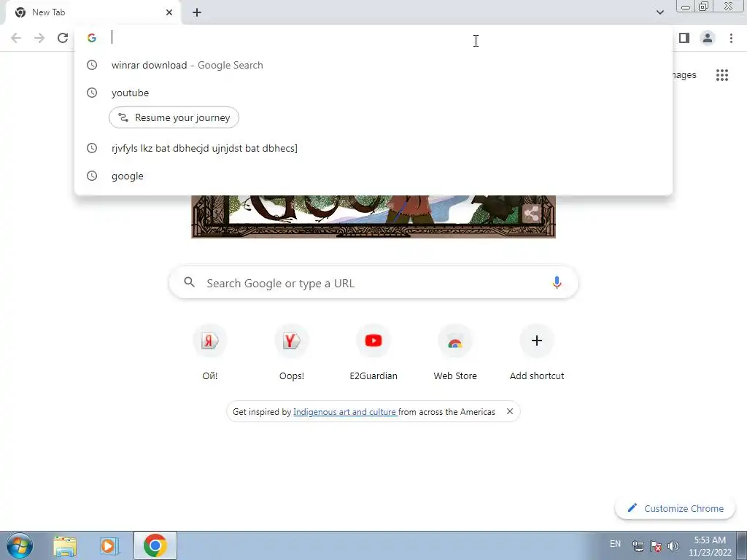The image size is (747, 560).
Task: Click the EN language indicator
Action: 615,544
